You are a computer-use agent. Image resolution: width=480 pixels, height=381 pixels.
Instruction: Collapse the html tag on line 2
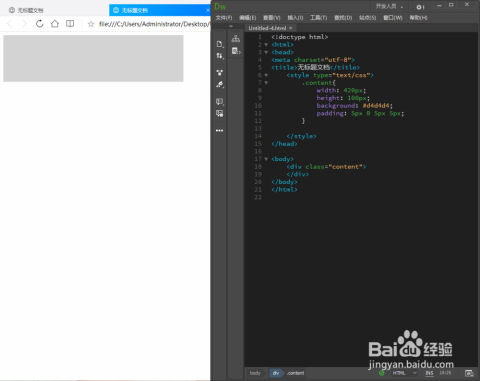click(266, 45)
